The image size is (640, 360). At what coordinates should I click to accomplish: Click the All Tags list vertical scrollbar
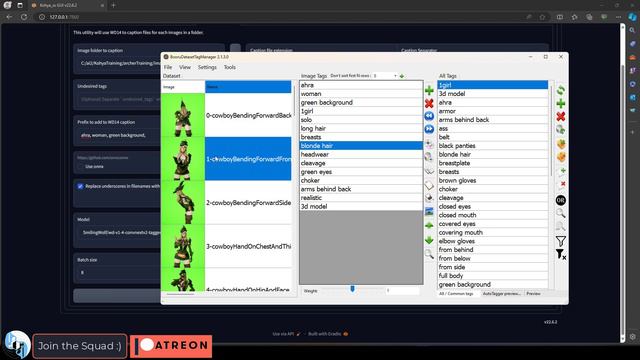coord(551,131)
